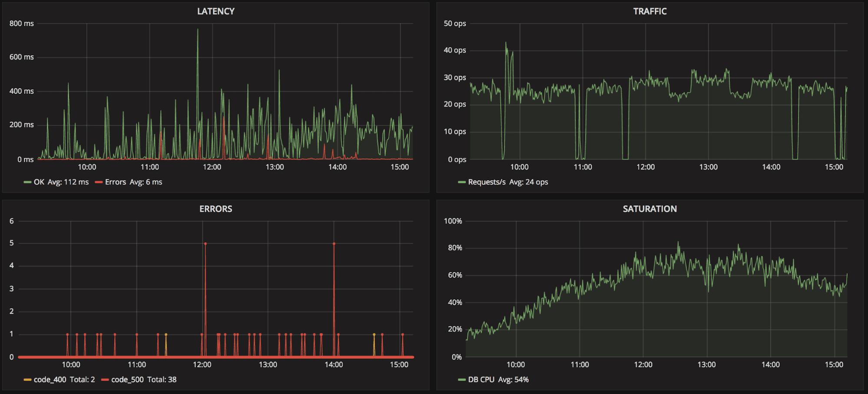This screenshot has width=868, height=394.
Task: Click the 800 ms axis label on Latency panel
Action: pyautogui.click(x=21, y=23)
